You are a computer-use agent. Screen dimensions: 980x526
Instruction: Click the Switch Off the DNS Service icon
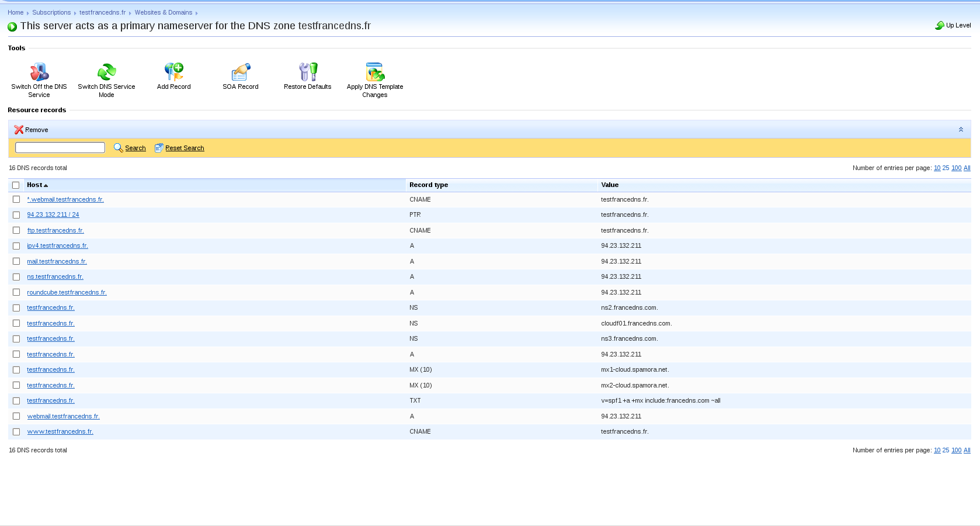(x=39, y=72)
